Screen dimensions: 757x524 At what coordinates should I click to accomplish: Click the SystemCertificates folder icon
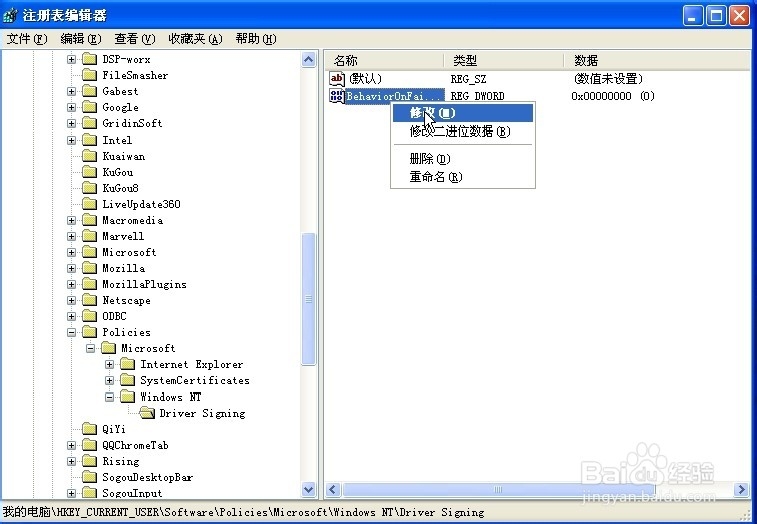[127, 381]
